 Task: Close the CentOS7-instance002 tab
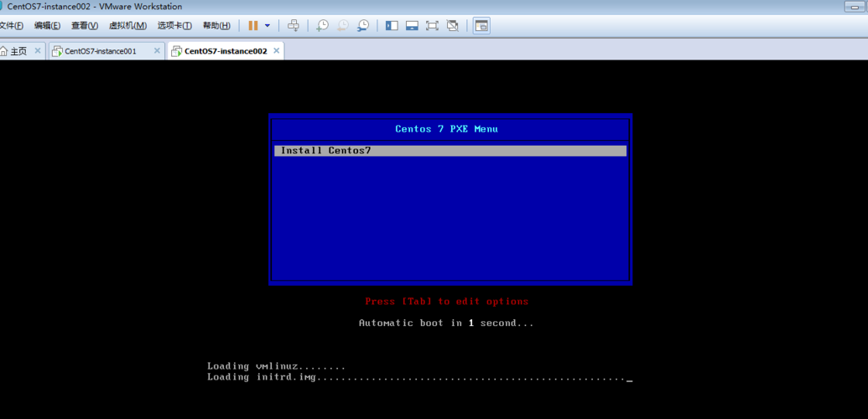(x=276, y=51)
